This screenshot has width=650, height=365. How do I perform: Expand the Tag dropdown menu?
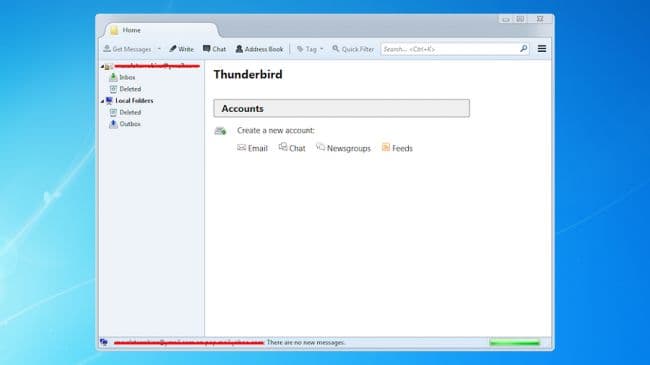310,49
